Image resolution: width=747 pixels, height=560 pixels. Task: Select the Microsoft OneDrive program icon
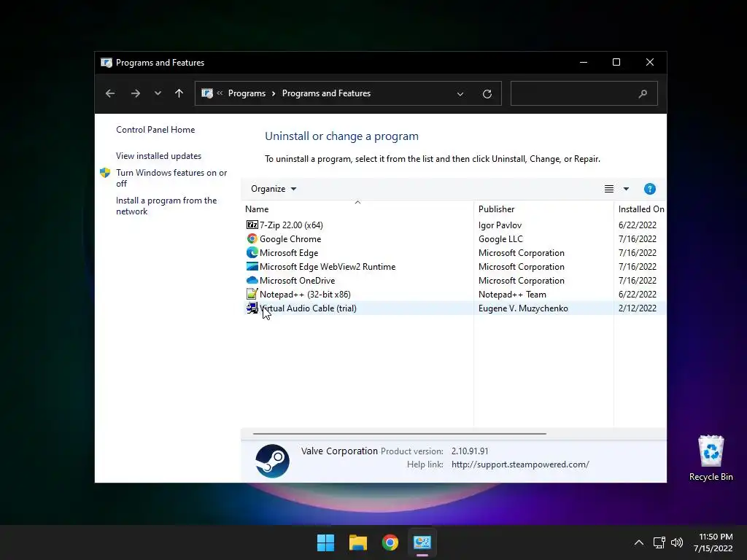click(252, 280)
